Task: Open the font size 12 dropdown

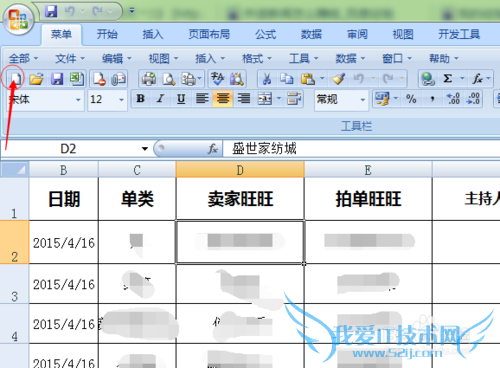Action: pos(121,99)
